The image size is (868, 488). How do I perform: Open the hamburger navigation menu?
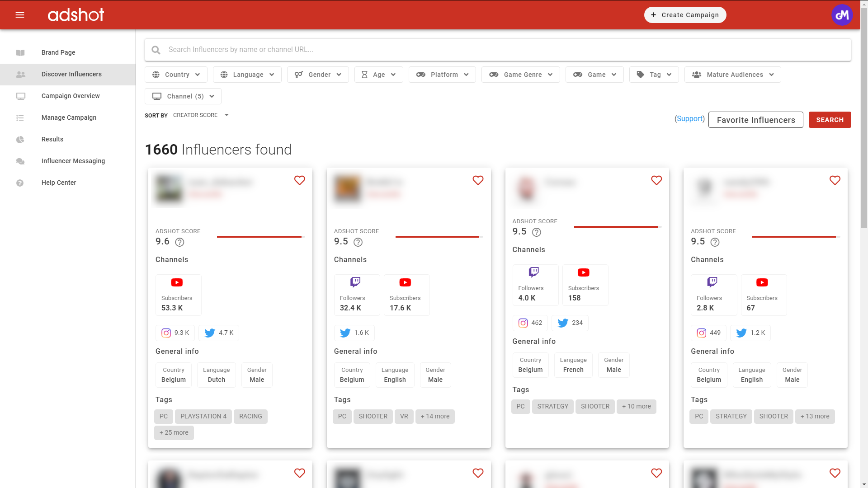[20, 15]
